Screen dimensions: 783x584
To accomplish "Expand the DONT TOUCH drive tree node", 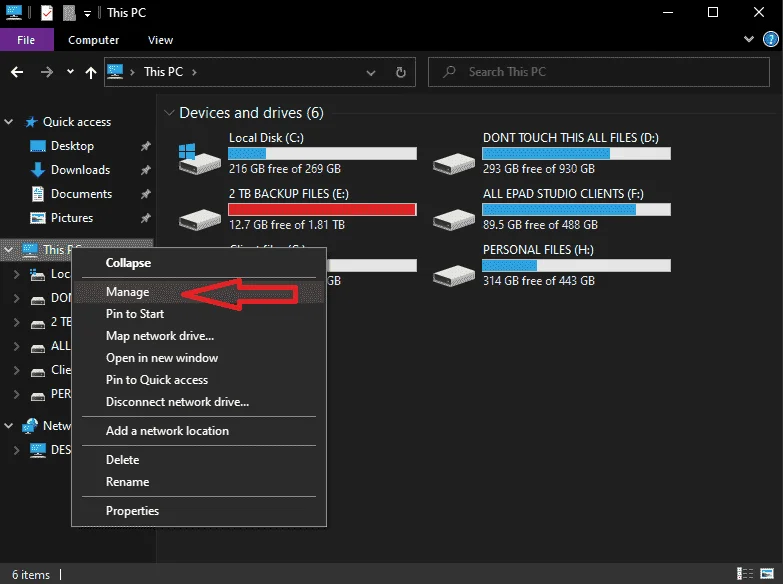I will coord(16,298).
